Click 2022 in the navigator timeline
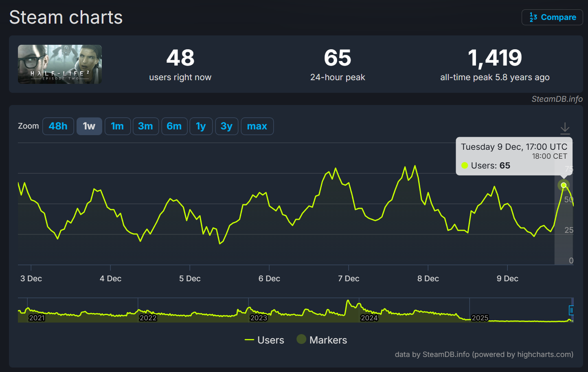Image resolution: width=588 pixels, height=372 pixels. tap(148, 318)
